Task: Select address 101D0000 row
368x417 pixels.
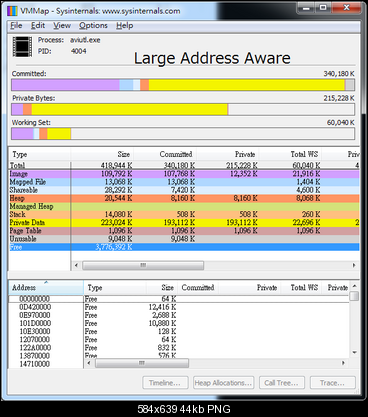Action: point(179,323)
